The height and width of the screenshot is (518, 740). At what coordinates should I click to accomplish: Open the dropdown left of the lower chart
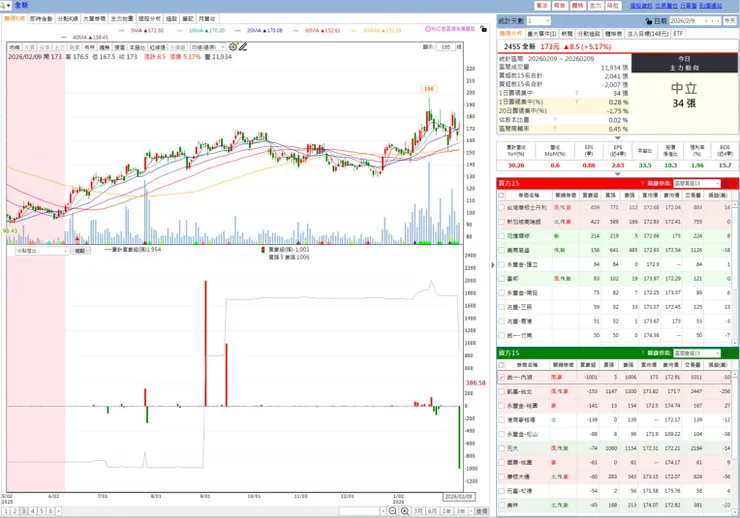(42, 251)
